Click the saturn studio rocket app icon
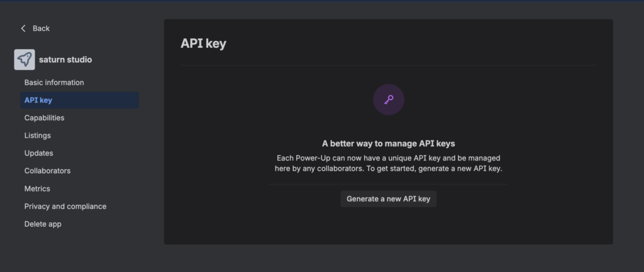 click(25, 60)
